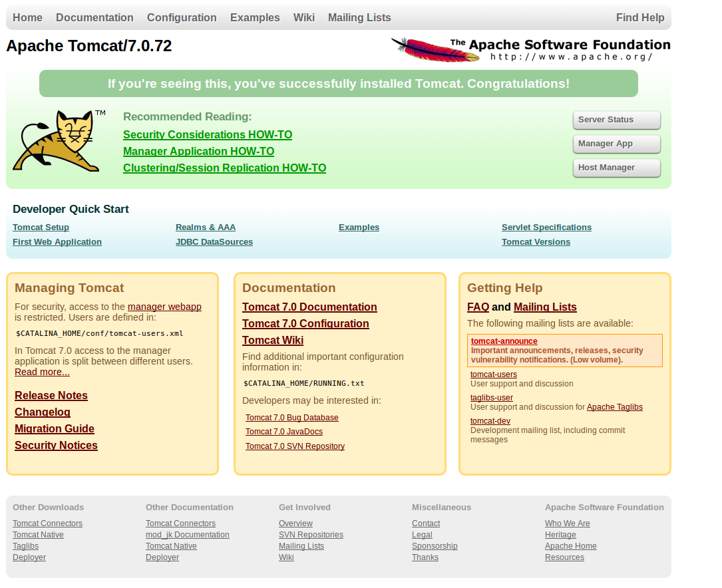
Task: Select Configuration in the top navigation bar
Action: [x=182, y=17]
